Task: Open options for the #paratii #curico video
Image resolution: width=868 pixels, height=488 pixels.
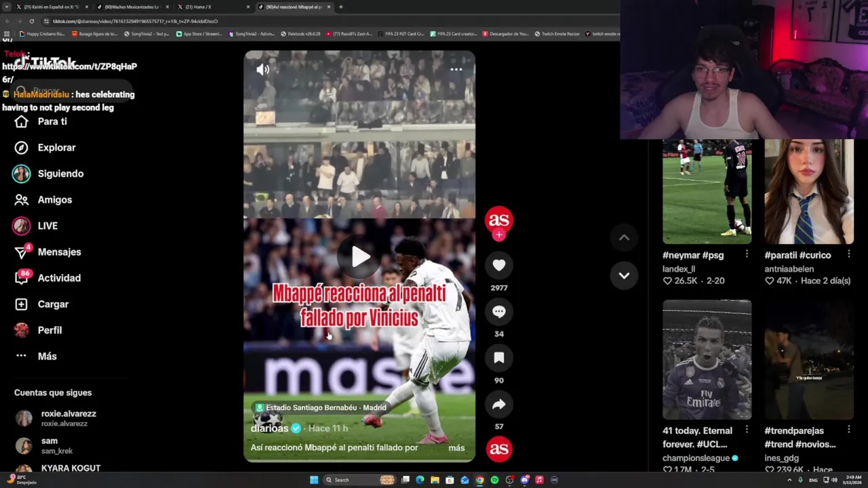Action: pos(848,255)
